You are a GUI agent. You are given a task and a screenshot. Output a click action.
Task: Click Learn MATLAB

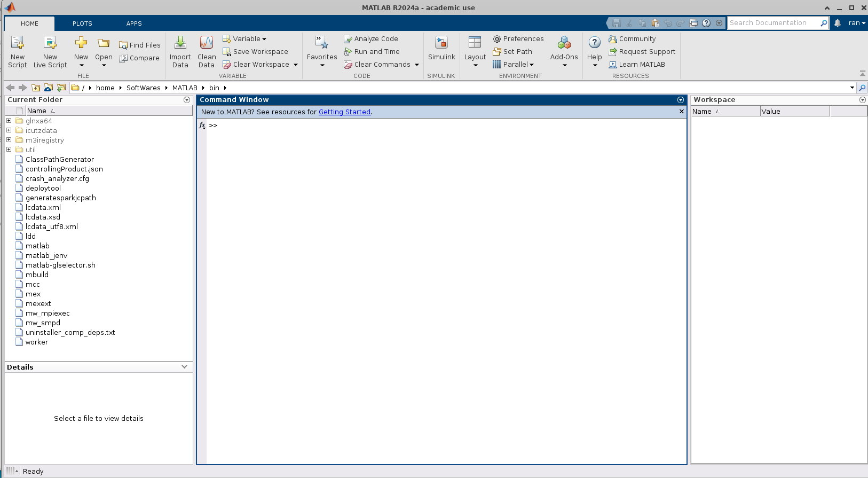pyautogui.click(x=637, y=65)
